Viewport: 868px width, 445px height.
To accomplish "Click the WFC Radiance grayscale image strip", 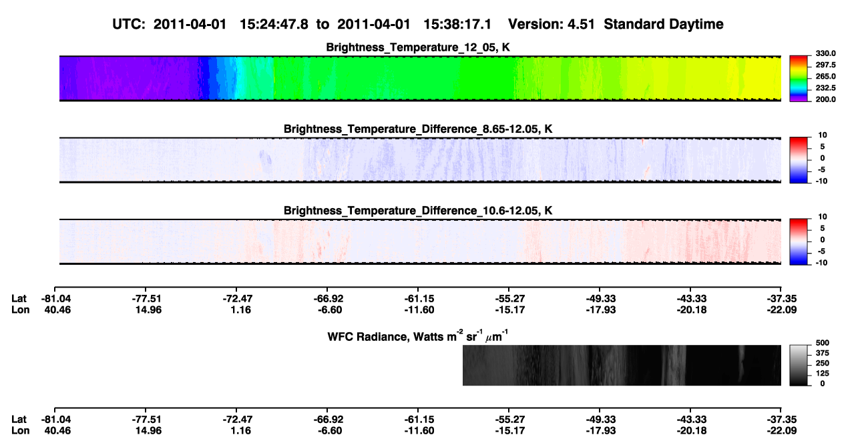I will (622, 366).
